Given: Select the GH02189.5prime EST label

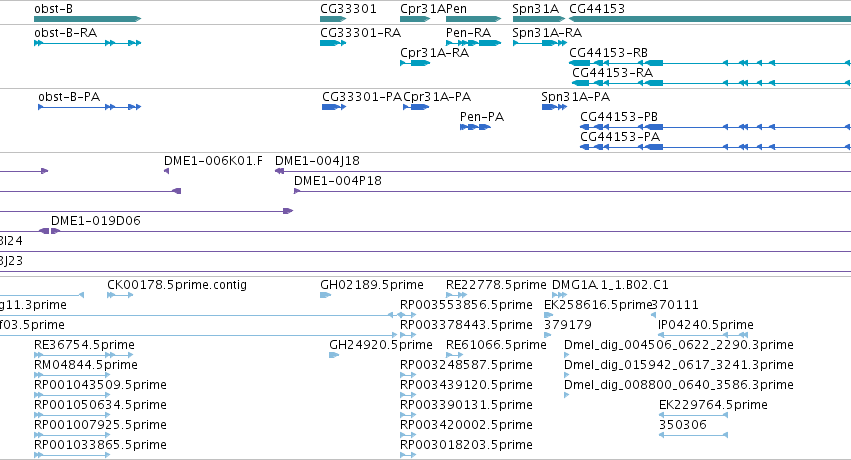Looking at the screenshot, I should click(372, 285).
